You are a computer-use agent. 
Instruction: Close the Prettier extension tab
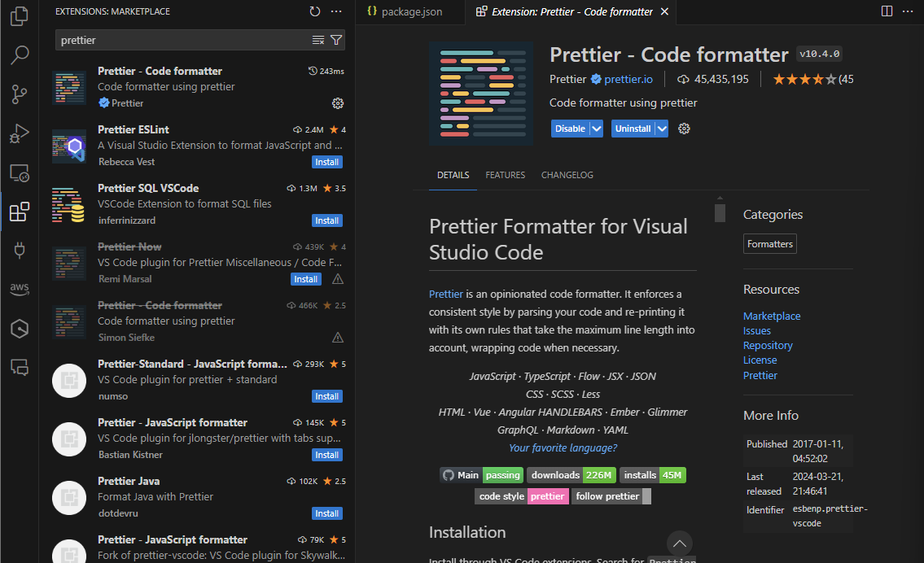664,11
